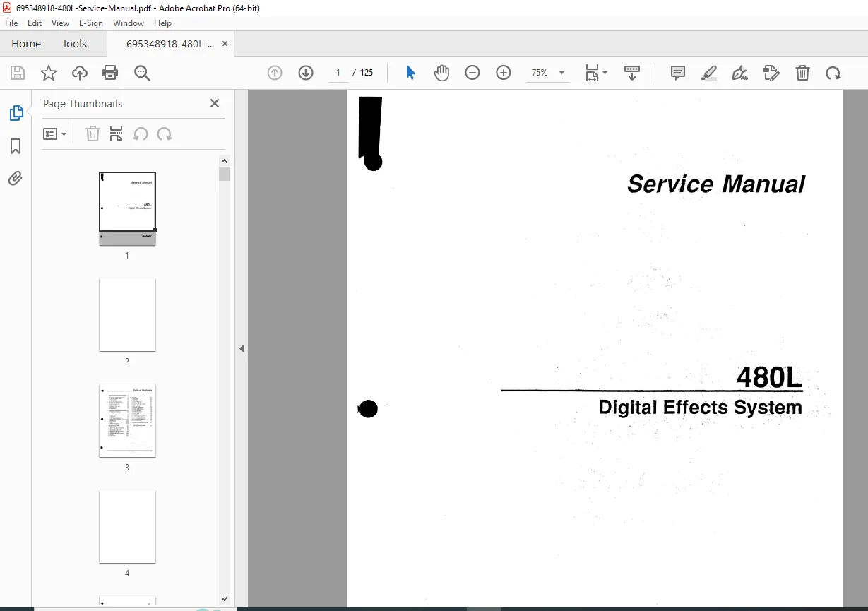Viewport: 868px width, 611px height.
Task: Close the Page Thumbnails panel
Action: (215, 103)
